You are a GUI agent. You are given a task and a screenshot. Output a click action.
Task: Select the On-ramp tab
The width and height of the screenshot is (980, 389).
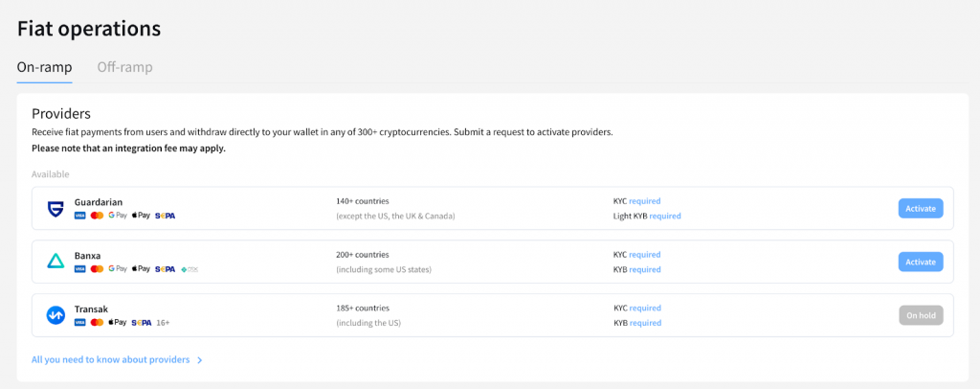[x=44, y=67]
